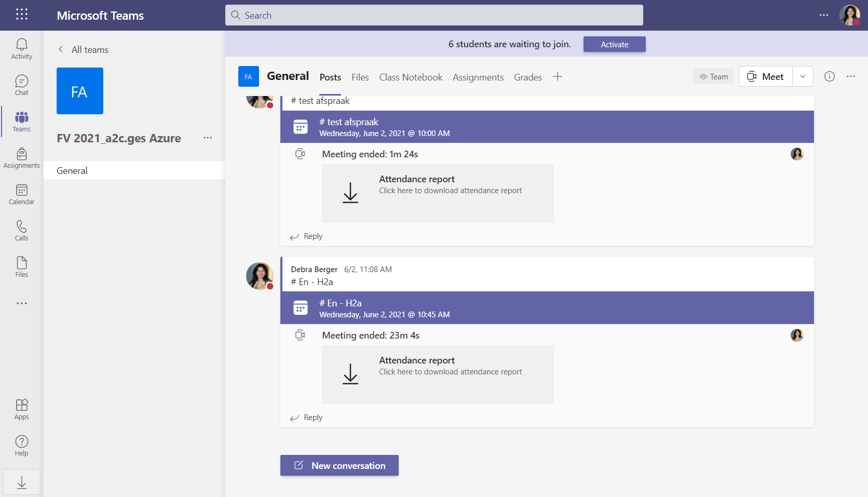Open the Calls section
The height and width of the screenshot is (497, 868).
[21, 230]
